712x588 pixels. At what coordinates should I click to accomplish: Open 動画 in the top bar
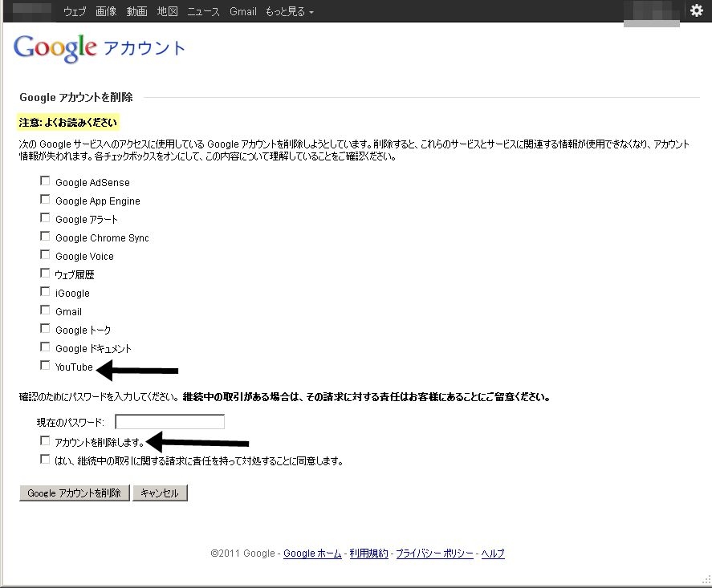point(136,11)
